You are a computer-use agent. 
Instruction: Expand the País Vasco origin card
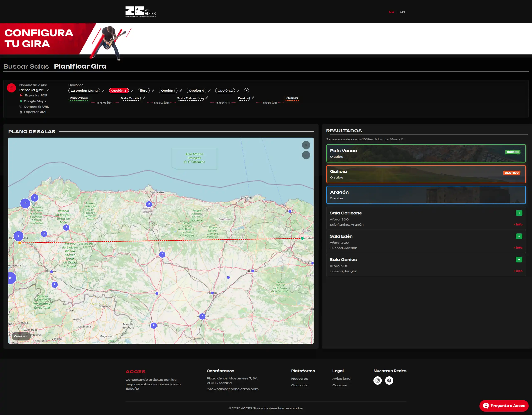(426, 153)
